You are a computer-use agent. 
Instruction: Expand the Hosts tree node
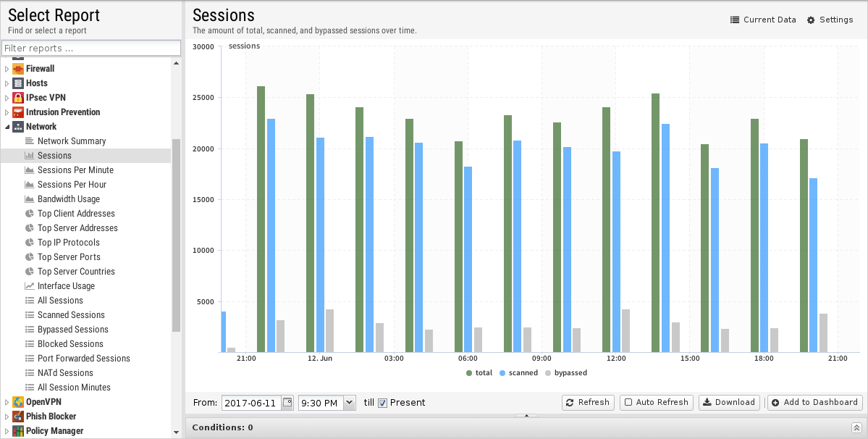click(7, 83)
